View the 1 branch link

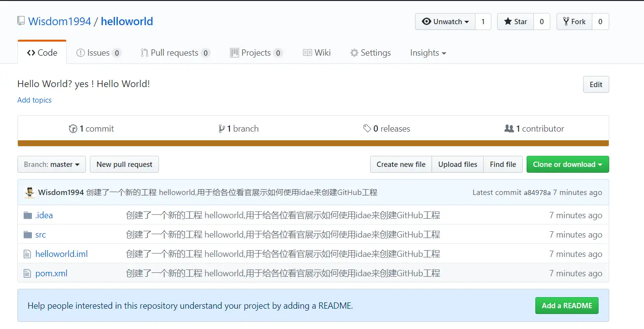click(x=239, y=129)
